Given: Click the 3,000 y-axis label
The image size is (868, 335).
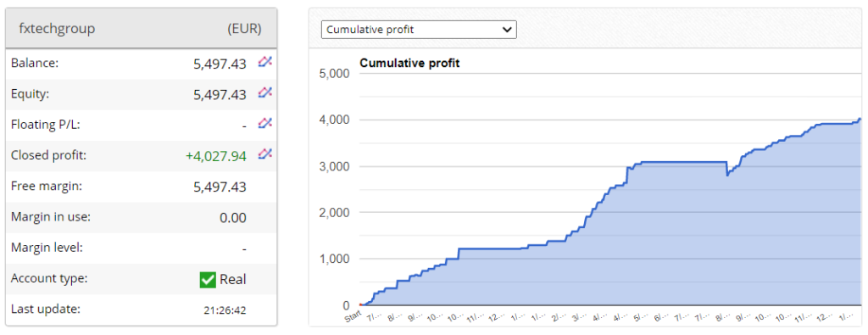Looking at the screenshot, I should click(x=335, y=167).
